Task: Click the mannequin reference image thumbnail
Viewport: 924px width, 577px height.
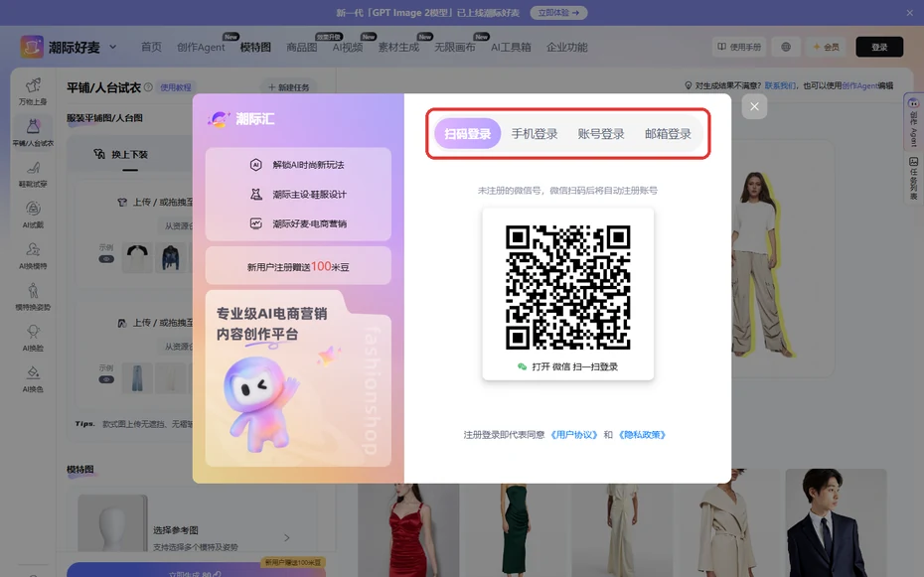Action: point(112,523)
